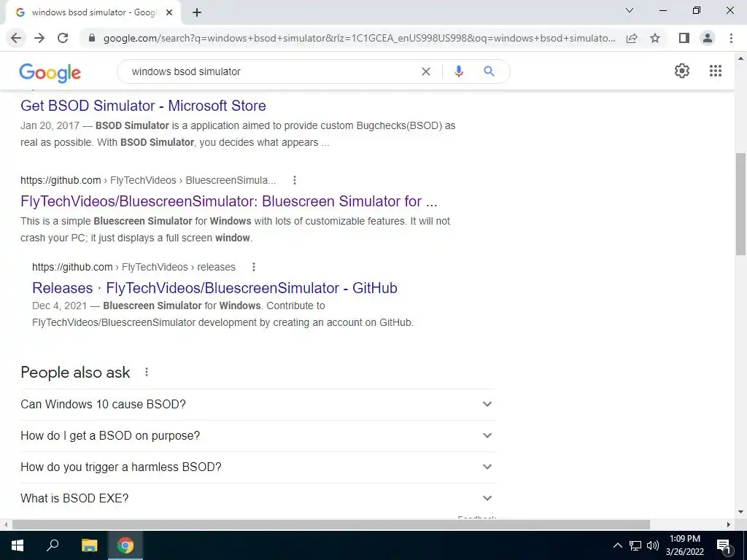Click the horizontal scrollbar thumb
Image resolution: width=747 pixels, height=560 pixels.
tap(331, 525)
